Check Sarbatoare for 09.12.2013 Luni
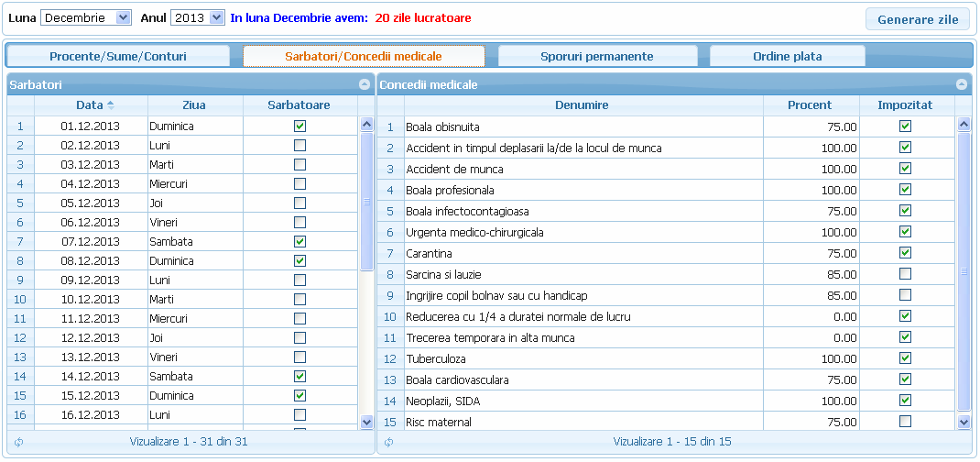The height and width of the screenshot is (462, 980). [300, 280]
